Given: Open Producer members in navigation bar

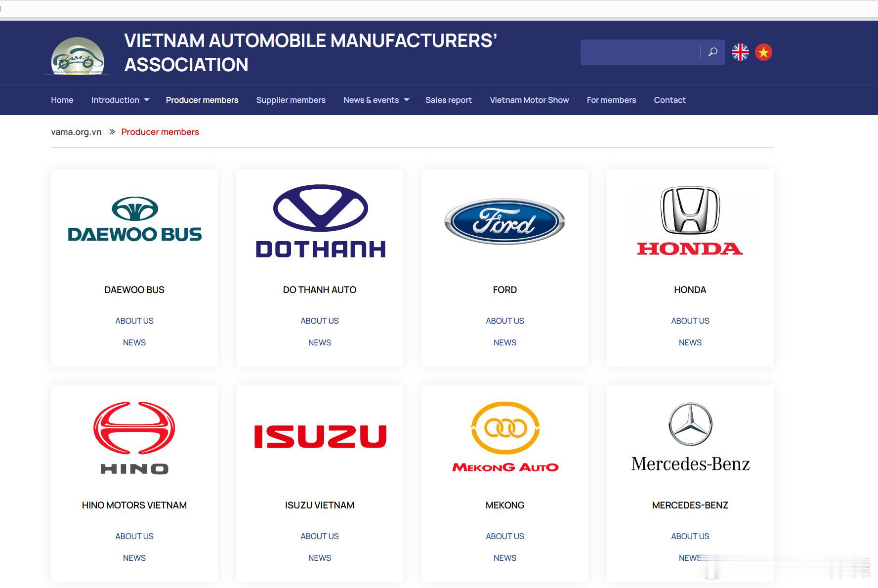Looking at the screenshot, I should click(202, 100).
